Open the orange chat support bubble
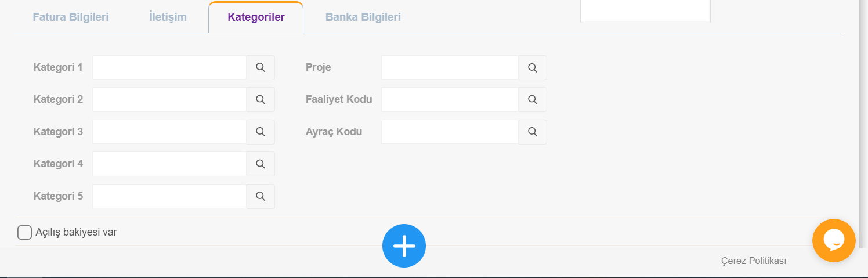The width and height of the screenshot is (868, 278). (x=834, y=240)
